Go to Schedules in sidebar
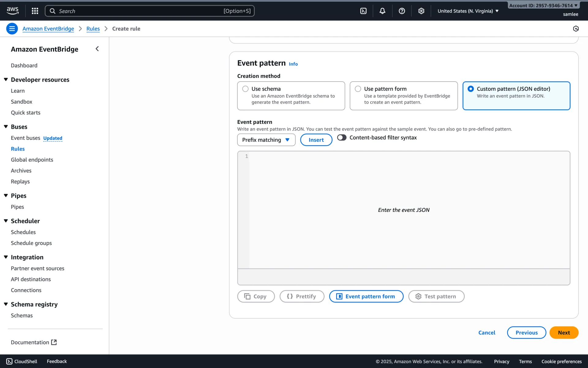 coord(23,232)
